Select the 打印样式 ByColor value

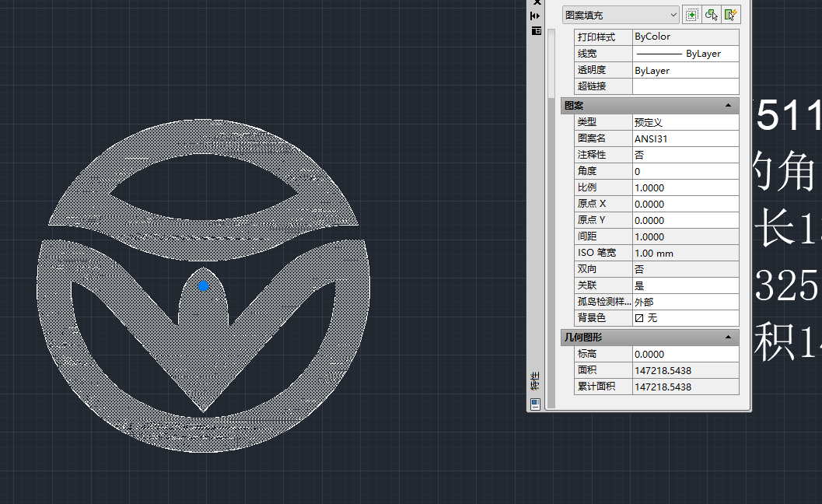pos(686,37)
